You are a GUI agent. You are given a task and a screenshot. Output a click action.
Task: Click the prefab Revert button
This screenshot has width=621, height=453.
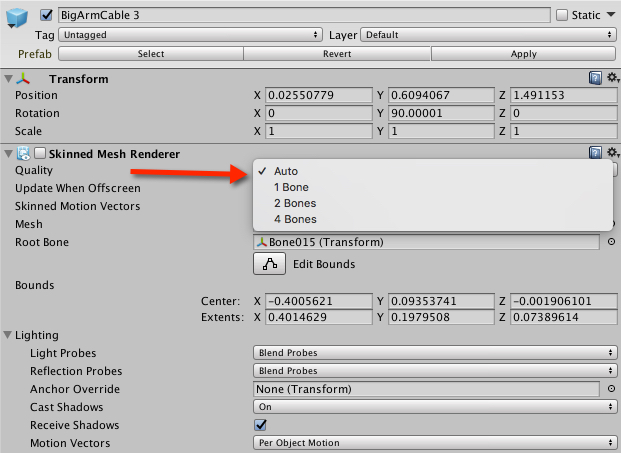point(336,53)
